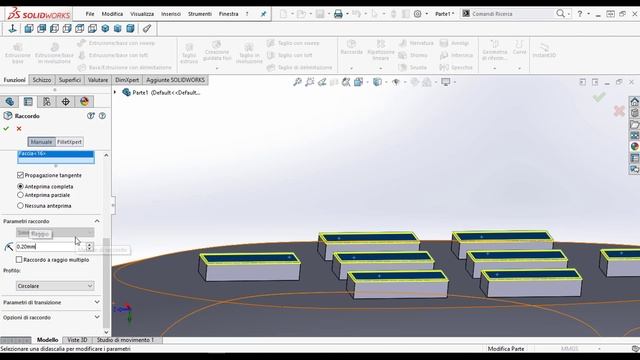Open the View Orientation icon
The width and height of the screenshot is (640, 360).
coord(358,82)
